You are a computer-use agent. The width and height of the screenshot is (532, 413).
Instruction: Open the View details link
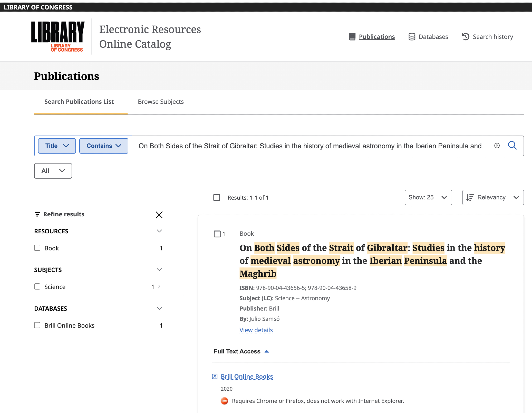point(256,330)
